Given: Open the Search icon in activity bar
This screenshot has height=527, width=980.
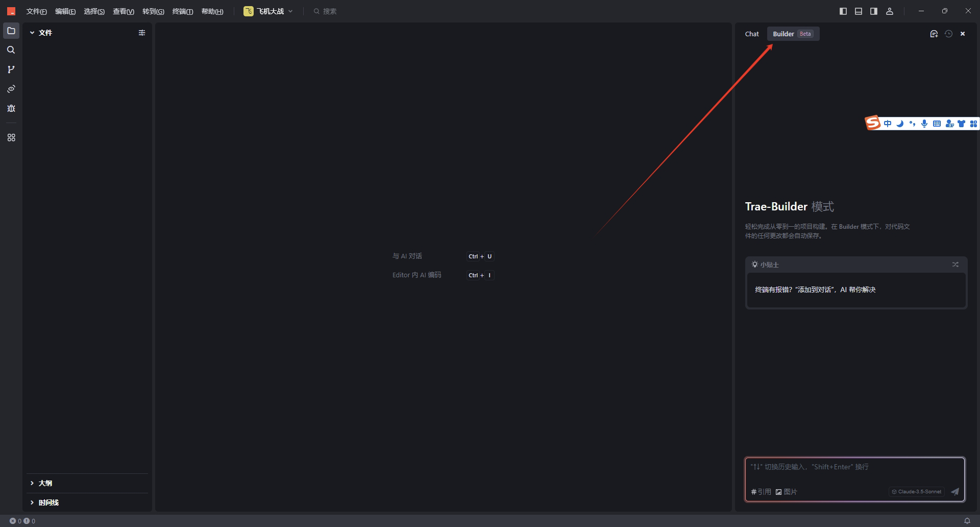Looking at the screenshot, I should point(11,50).
